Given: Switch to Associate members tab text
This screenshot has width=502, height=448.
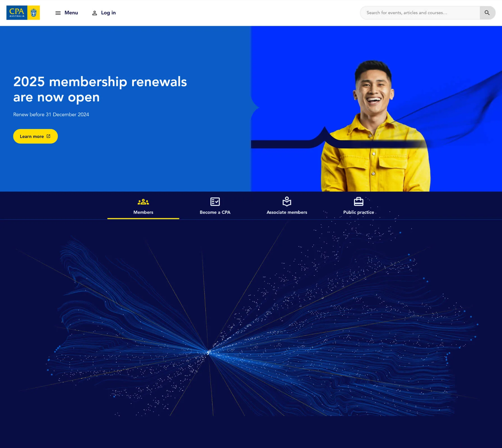Looking at the screenshot, I should [287, 212].
